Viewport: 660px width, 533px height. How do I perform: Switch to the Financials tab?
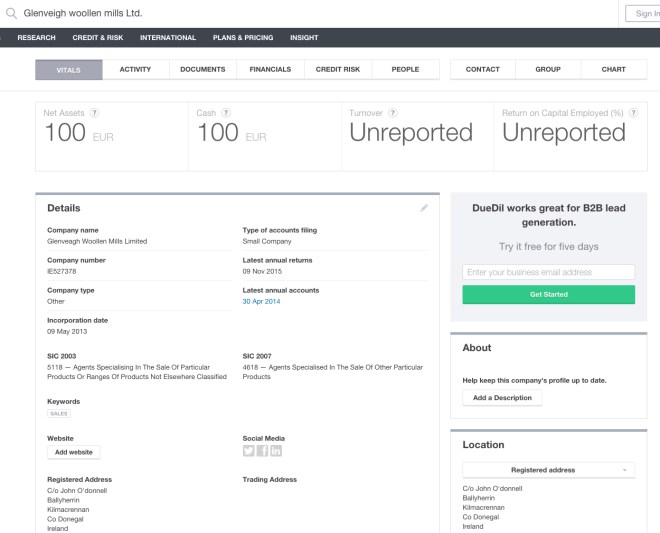coord(270,70)
